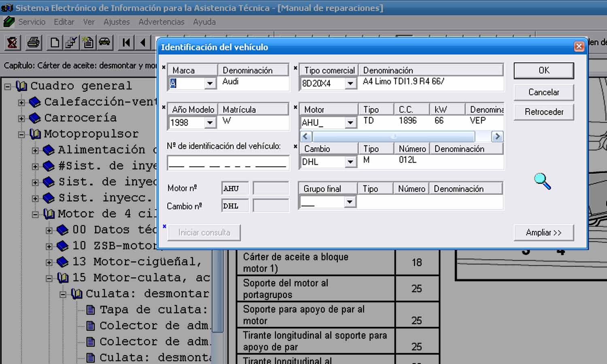Viewport: 607px width, 364px height.
Task: Click the green app icon beside Servicio menu
Action: 8,22
